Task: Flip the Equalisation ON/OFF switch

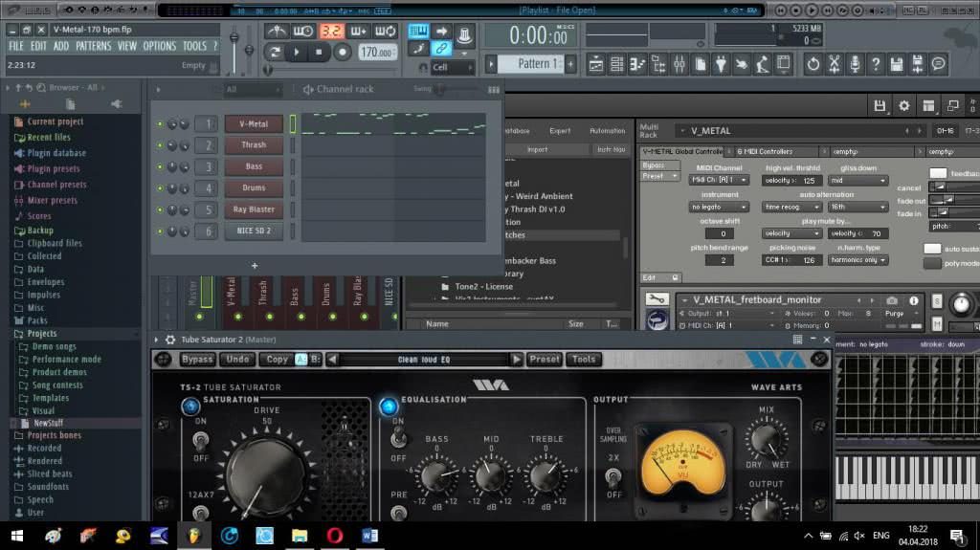Action: click(398, 440)
